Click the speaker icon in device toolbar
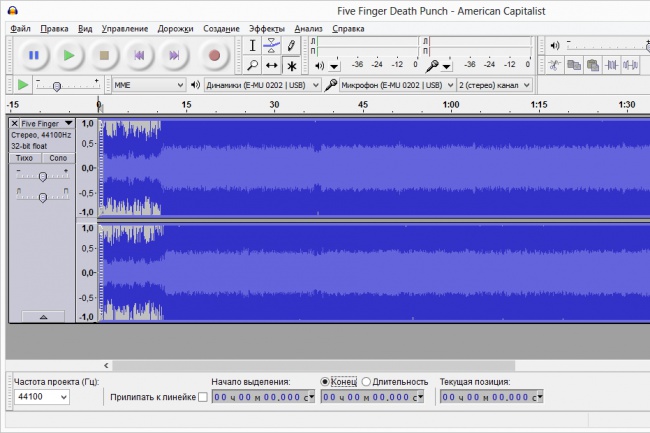This screenshot has width=650, height=433. pos(195,85)
